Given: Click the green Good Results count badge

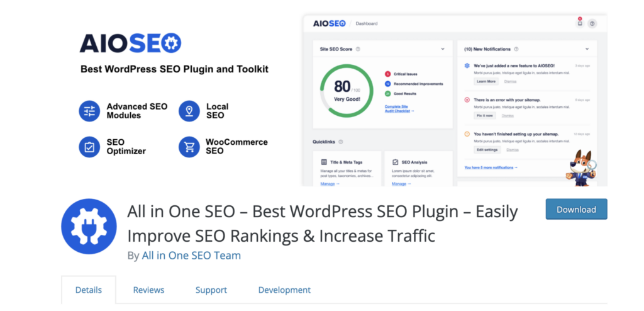Looking at the screenshot, I should coord(387,94).
